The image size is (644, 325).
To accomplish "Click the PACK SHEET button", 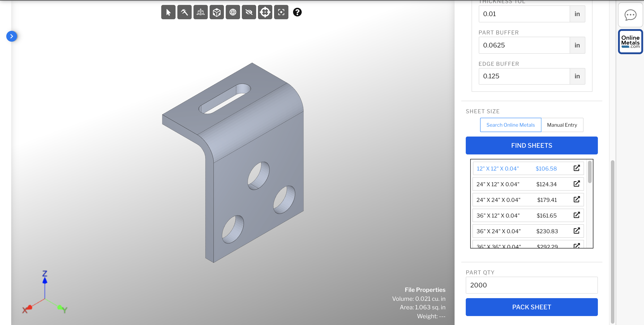I will (532, 307).
